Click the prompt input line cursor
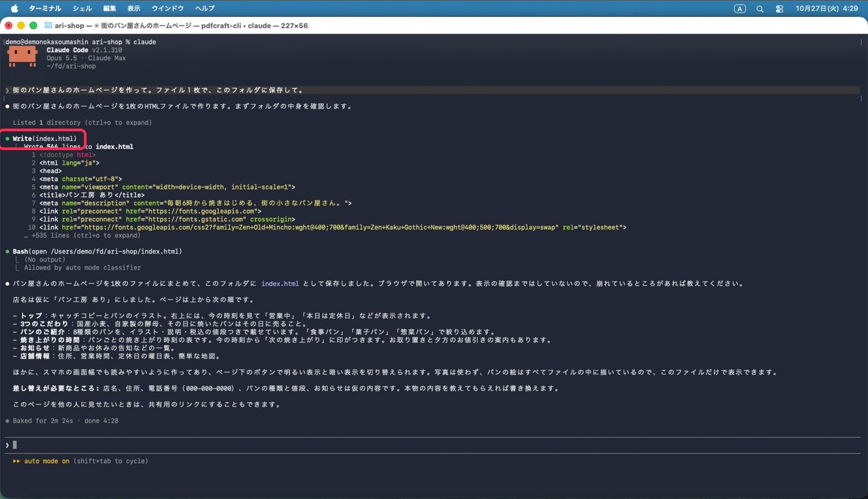 (15, 445)
